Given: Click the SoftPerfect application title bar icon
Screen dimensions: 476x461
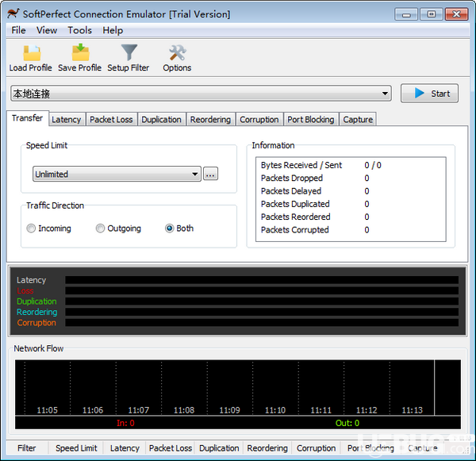Looking at the screenshot, I should pos(13,13).
